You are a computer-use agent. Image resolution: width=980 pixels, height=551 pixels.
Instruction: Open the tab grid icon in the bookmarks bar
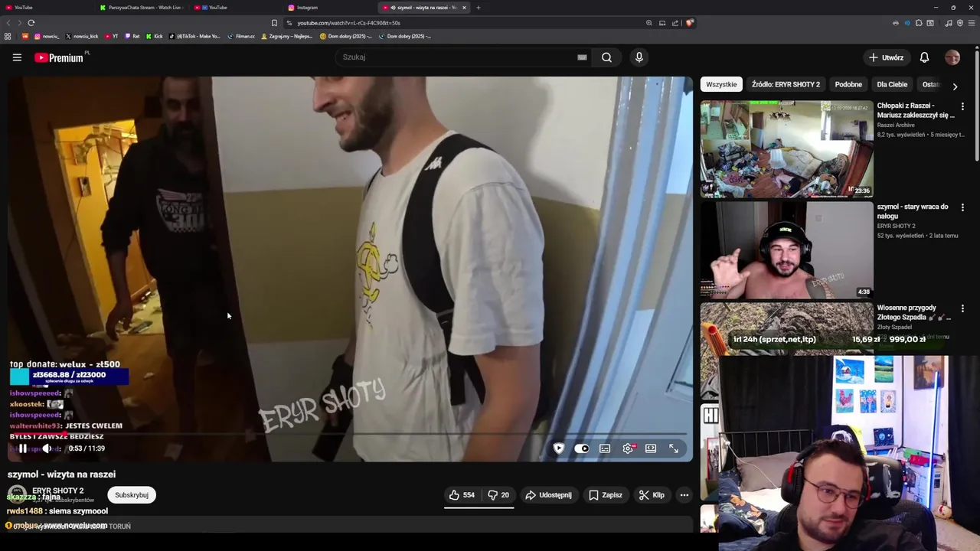(8, 36)
